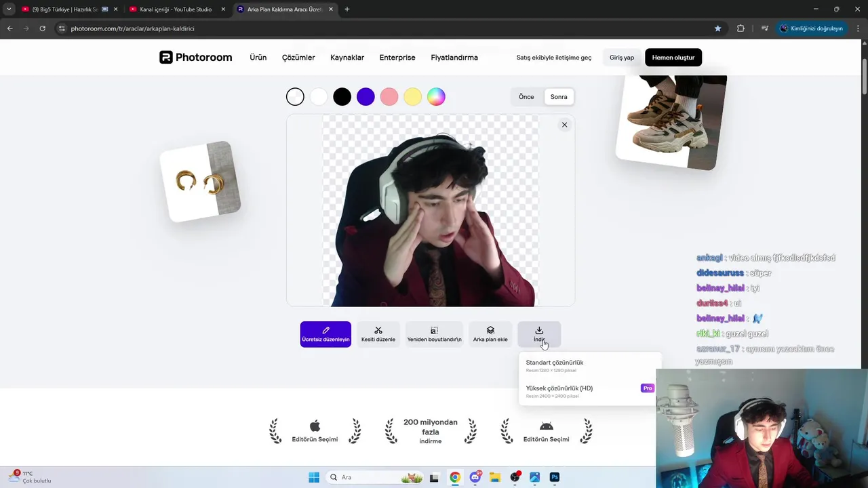This screenshot has height=488, width=868.
Task: Open the Windows Start menu
Action: click(x=314, y=477)
